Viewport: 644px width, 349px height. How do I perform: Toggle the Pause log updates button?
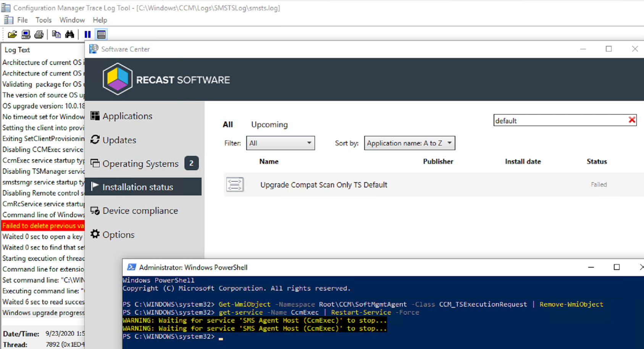click(87, 34)
